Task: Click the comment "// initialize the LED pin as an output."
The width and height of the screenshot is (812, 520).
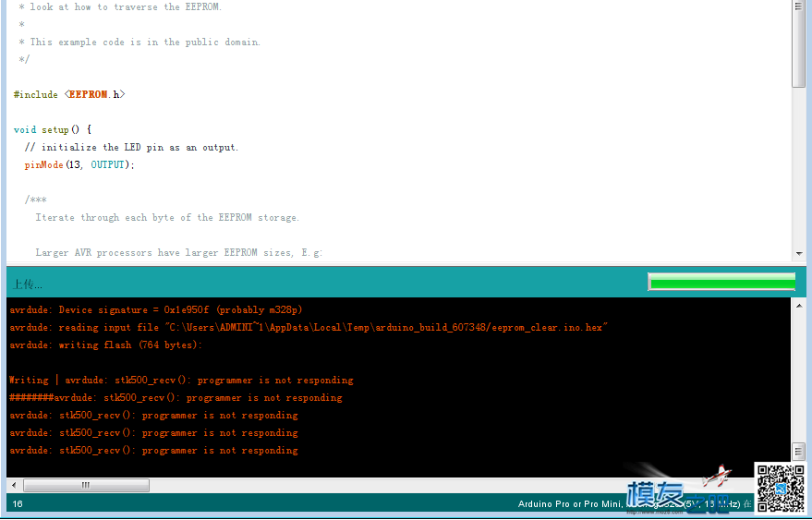Action: pos(131,147)
